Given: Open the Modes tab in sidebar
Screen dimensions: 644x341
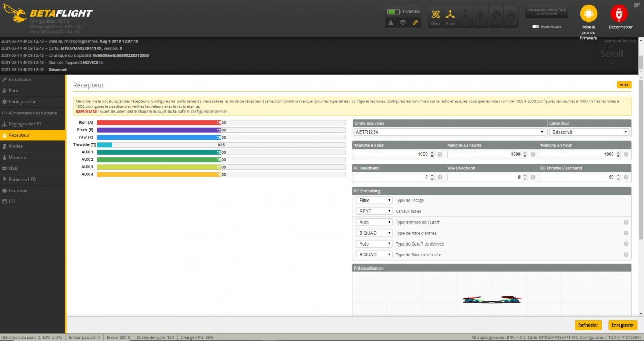Looking at the screenshot, I should click(16, 146).
